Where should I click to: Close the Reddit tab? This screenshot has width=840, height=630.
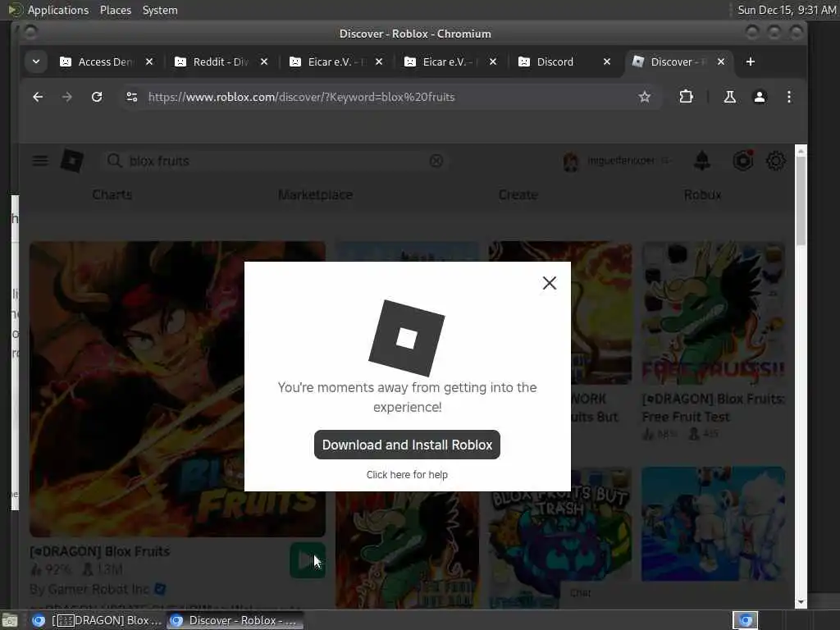(x=264, y=62)
